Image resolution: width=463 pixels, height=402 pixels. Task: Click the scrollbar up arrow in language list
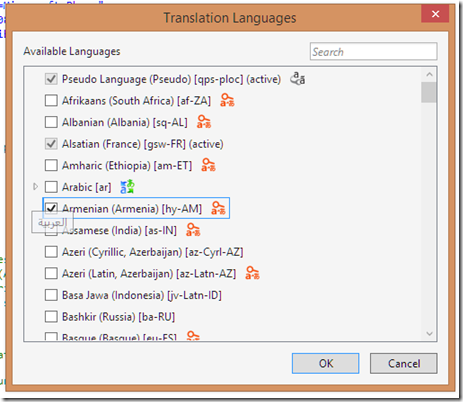coord(429,74)
